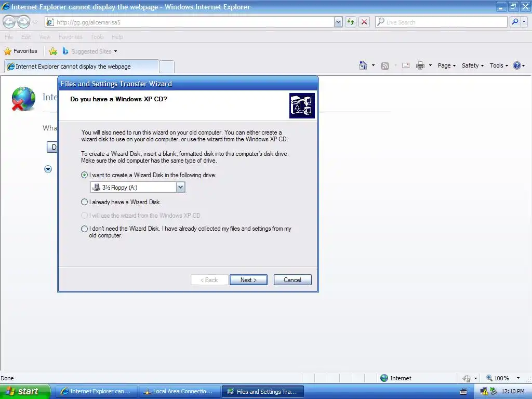The height and width of the screenshot is (399, 532).
Task: Expand the more information chevron on the error page
Action: coord(48,169)
